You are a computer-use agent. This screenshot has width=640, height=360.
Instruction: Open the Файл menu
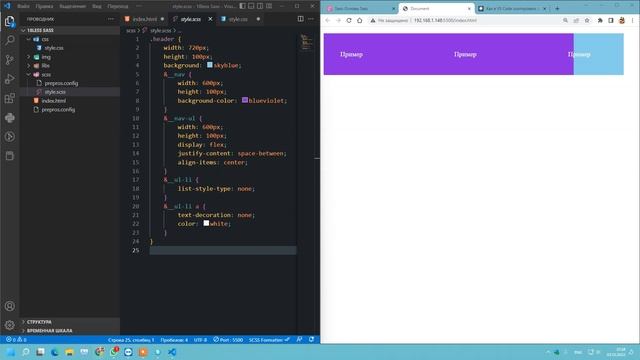tap(23, 6)
